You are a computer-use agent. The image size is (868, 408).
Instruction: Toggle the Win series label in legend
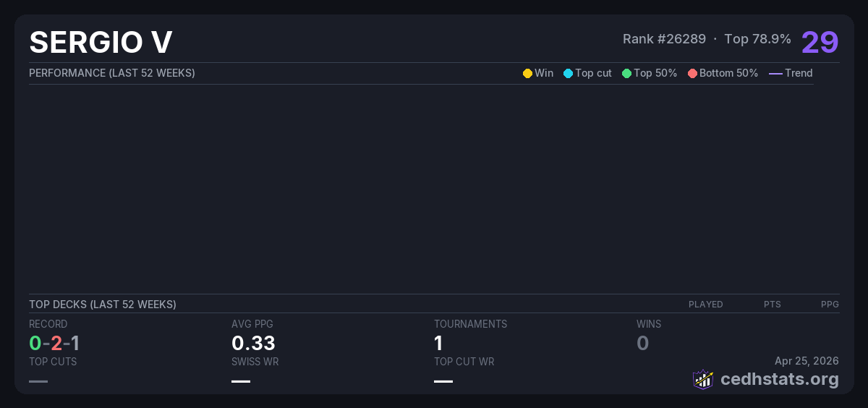tap(543, 73)
